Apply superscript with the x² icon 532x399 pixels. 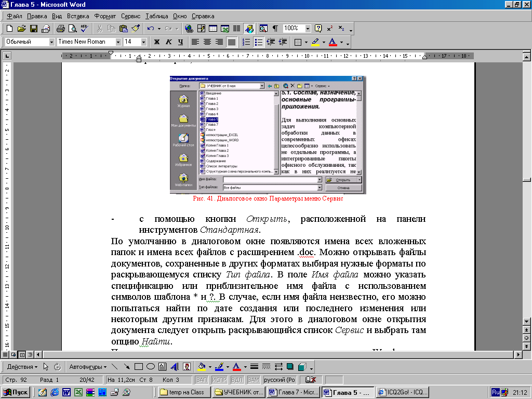click(x=330, y=29)
